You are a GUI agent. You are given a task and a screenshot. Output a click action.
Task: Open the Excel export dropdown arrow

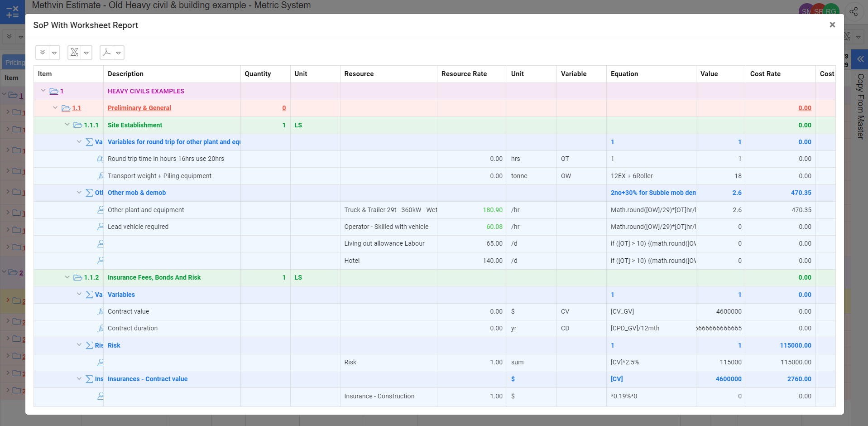(86, 53)
